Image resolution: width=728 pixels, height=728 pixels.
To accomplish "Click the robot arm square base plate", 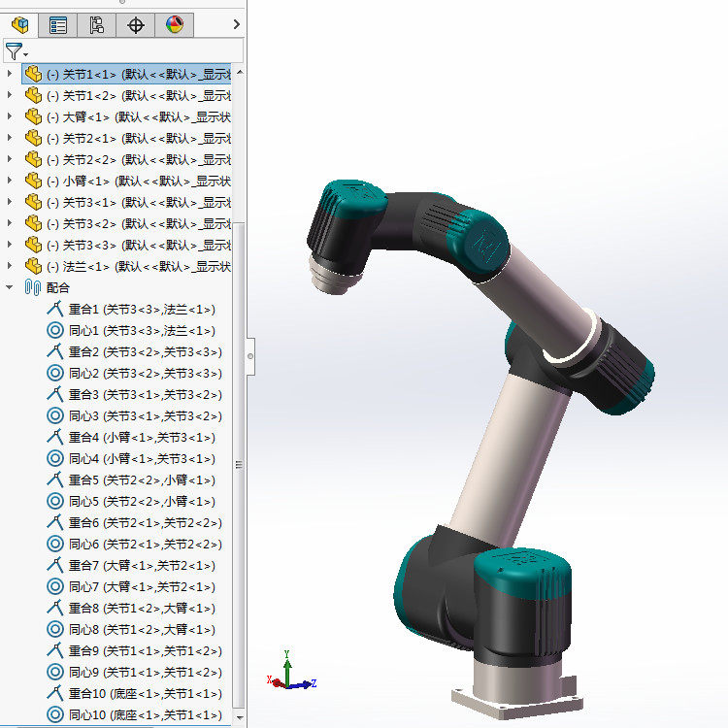I will (x=516, y=701).
